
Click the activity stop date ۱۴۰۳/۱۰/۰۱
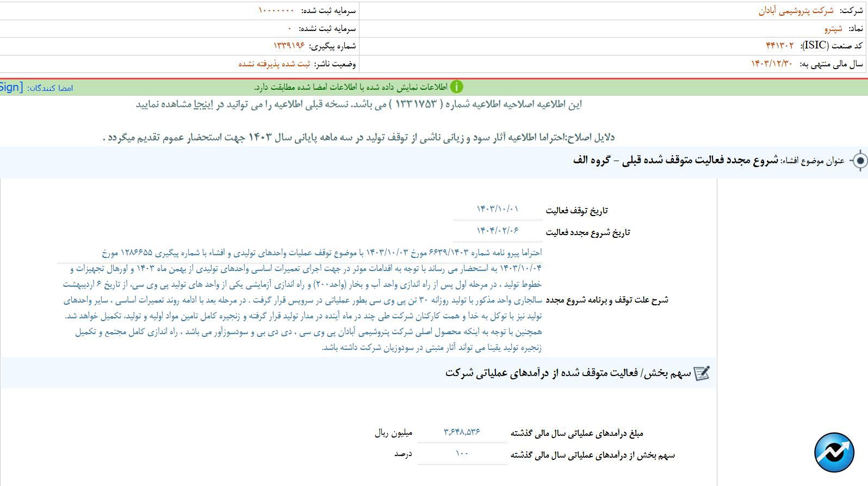point(498,209)
